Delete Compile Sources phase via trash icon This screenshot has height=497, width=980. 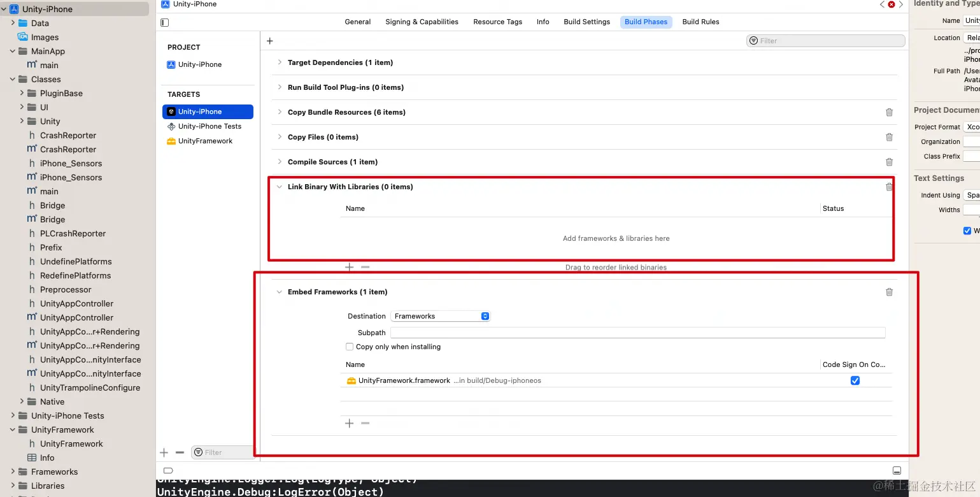coord(889,162)
